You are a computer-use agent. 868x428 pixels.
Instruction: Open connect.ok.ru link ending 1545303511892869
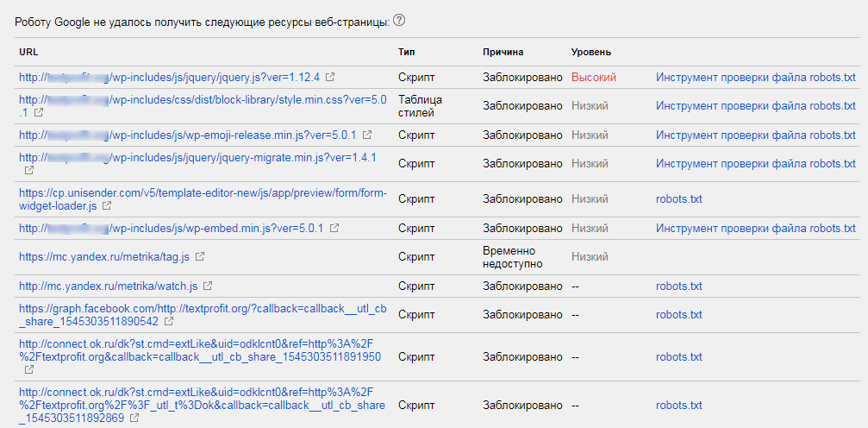tap(202, 406)
